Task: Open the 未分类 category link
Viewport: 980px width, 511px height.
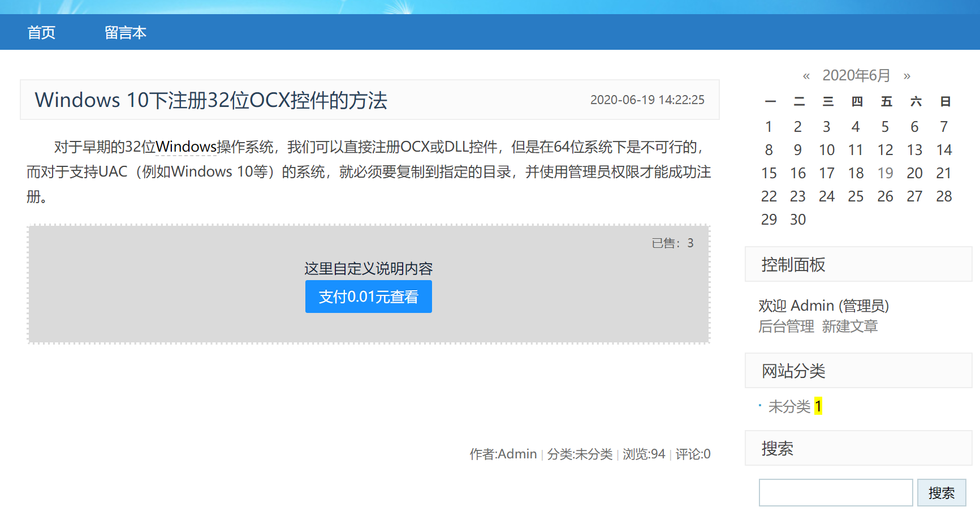Action: (789, 406)
